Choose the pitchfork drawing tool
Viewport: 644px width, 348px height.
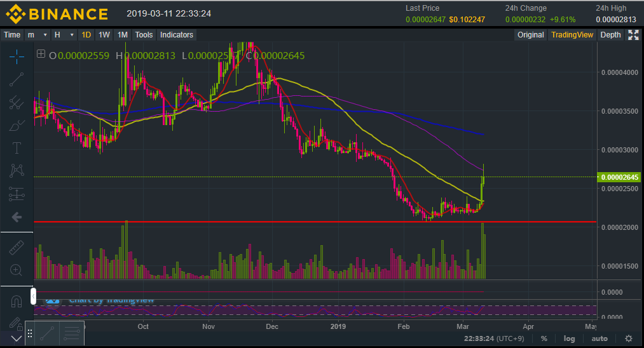[17, 102]
